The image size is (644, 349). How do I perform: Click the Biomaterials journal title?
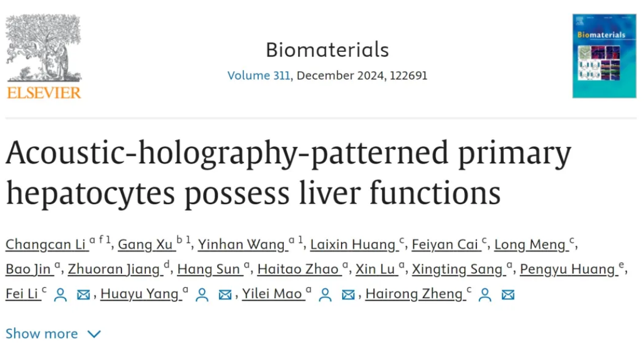(x=328, y=50)
